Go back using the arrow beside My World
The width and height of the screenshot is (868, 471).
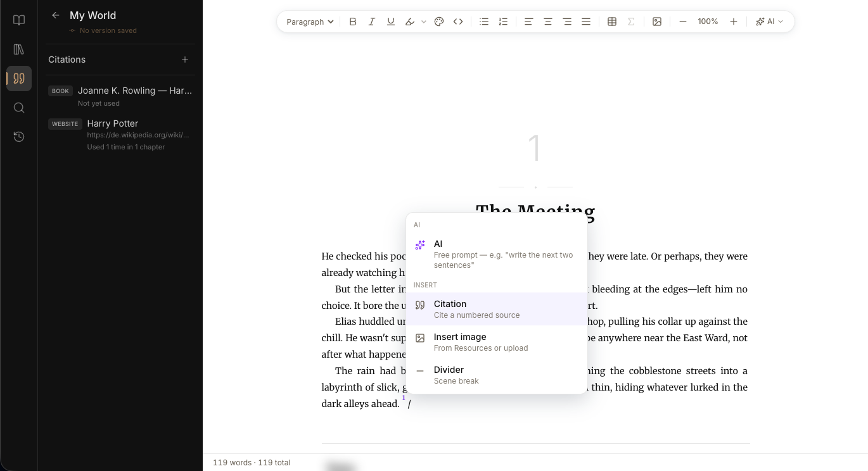[x=56, y=15]
